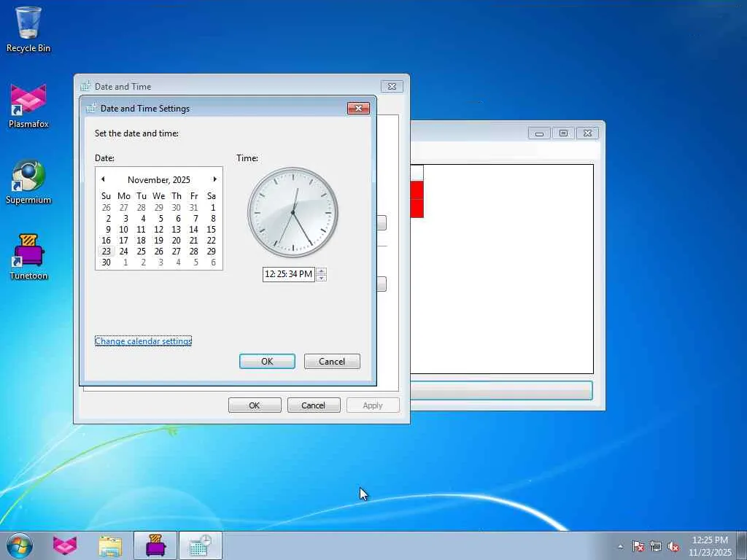Select October 26 grayed date
This screenshot has width=747, height=560.
[x=107, y=207]
